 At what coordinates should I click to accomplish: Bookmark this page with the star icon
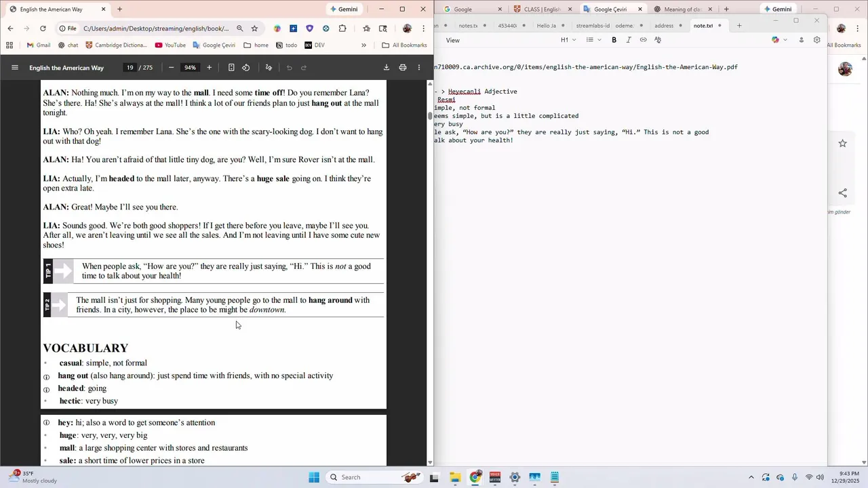(254, 28)
